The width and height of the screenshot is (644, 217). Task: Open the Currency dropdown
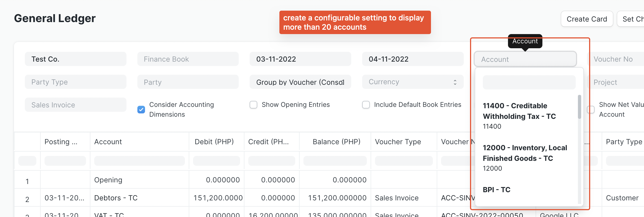pos(412,82)
